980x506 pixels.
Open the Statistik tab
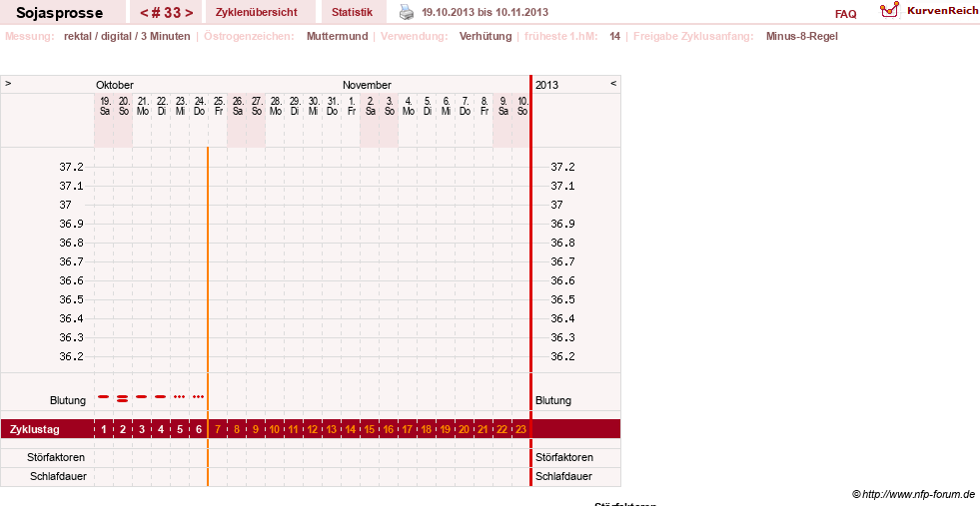coord(352,12)
